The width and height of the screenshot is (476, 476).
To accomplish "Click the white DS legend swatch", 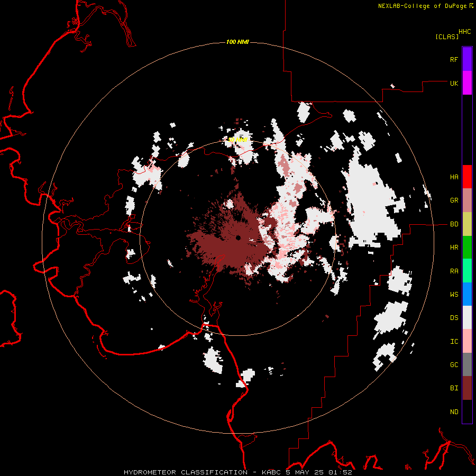I will [x=467, y=317].
